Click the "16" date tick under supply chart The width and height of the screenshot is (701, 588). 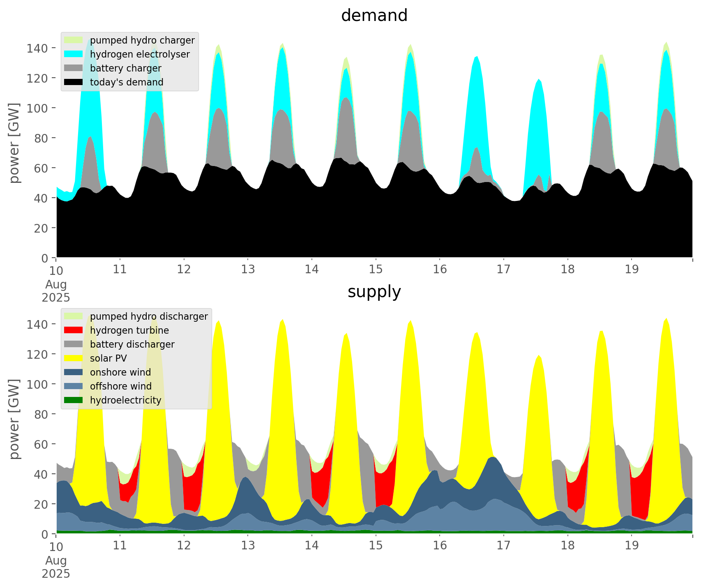pos(440,546)
